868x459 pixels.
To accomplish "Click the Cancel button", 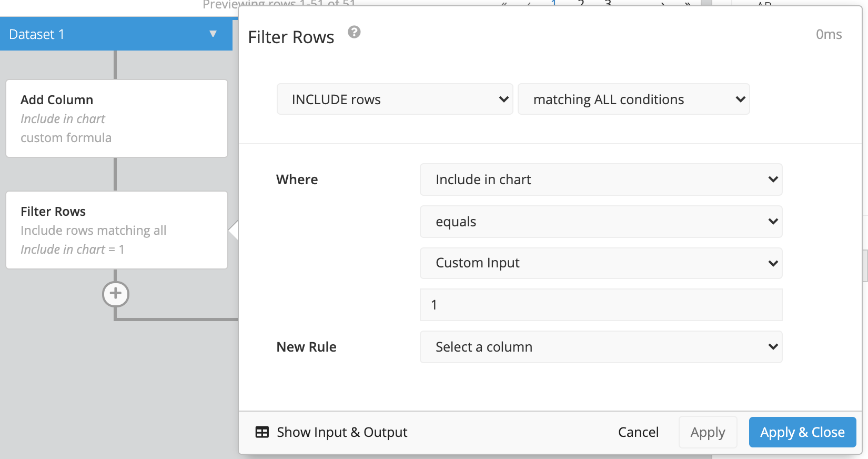I will [638, 432].
